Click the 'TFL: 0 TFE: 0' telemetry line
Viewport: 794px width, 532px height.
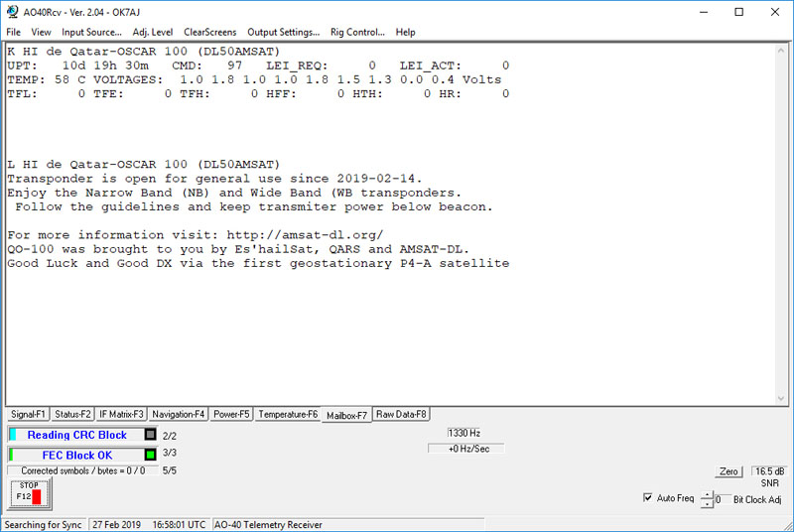point(258,93)
